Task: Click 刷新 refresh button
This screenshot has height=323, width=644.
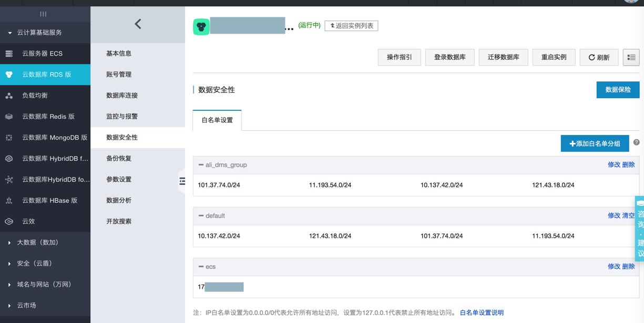Action: click(x=599, y=57)
